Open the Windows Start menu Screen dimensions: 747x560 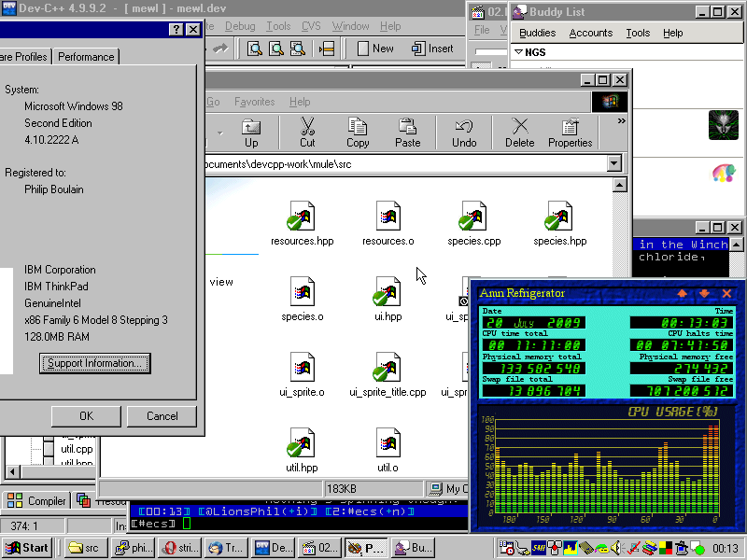tap(27, 548)
